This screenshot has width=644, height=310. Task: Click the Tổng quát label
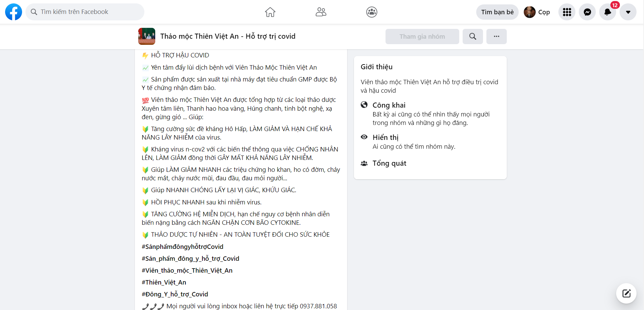pyautogui.click(x=389, y=163)
